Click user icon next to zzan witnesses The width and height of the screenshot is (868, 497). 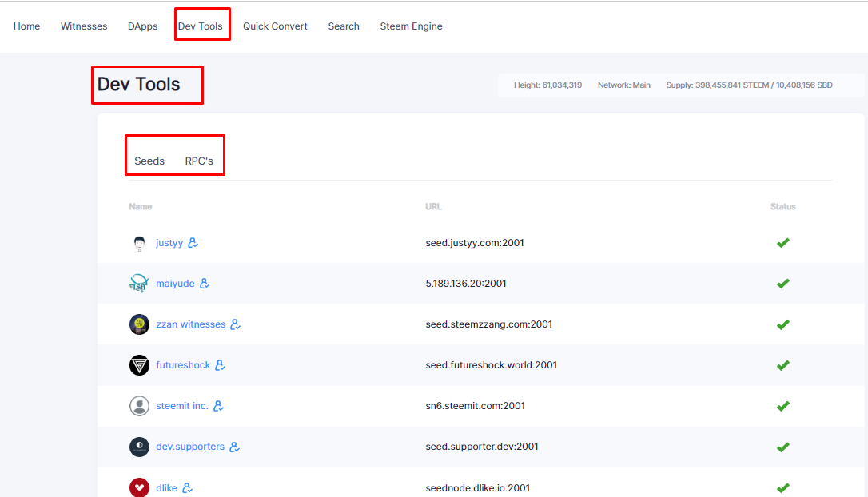point(235,324)
